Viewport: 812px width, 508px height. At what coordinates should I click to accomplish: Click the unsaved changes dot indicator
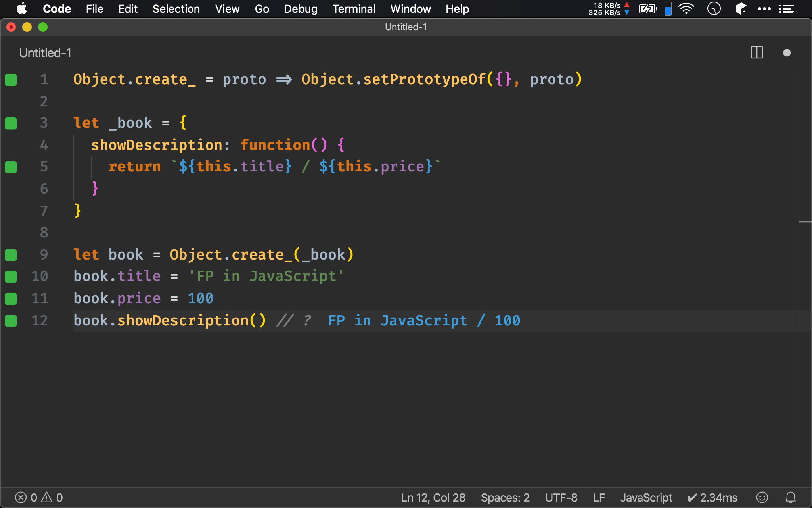coord(787,53)
